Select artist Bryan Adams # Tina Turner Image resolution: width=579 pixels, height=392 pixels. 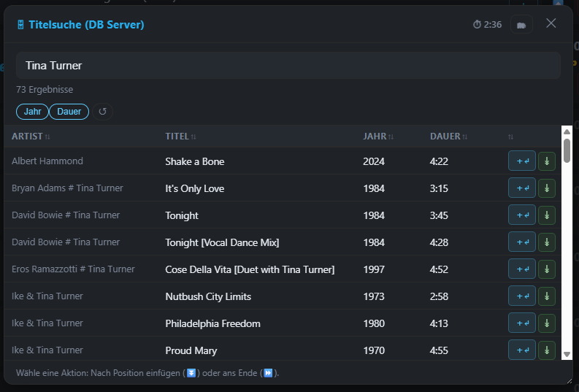tap(67, 188)
